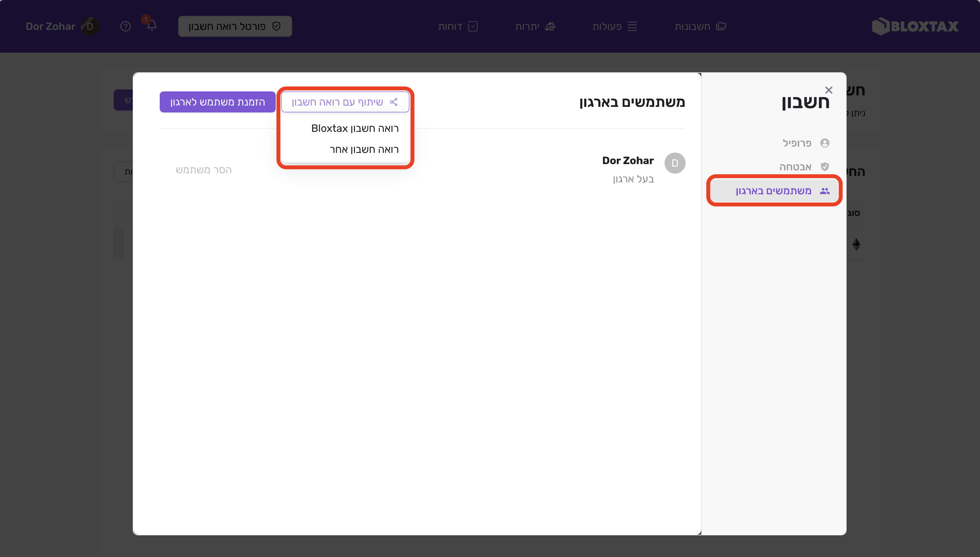Click the profile icon next to פרופיל
Viewport: 980px width, 557px height.
coord(825,143)
